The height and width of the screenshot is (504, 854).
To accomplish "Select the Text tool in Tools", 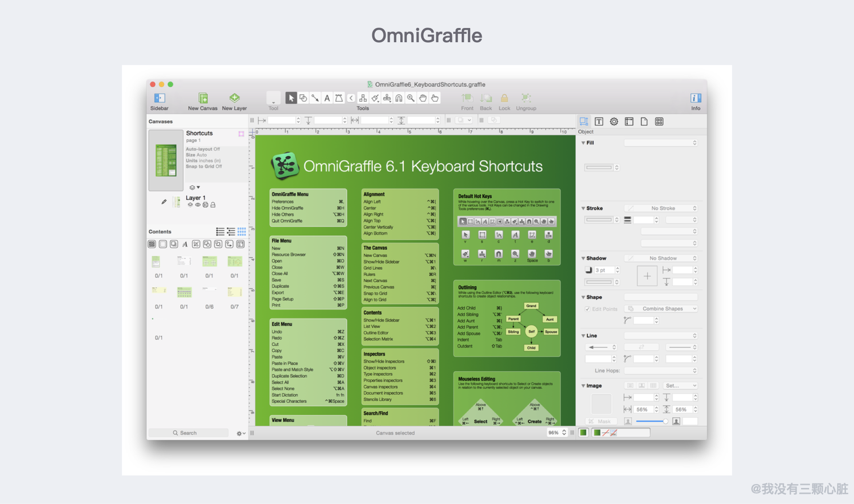I will coord(327,98).
